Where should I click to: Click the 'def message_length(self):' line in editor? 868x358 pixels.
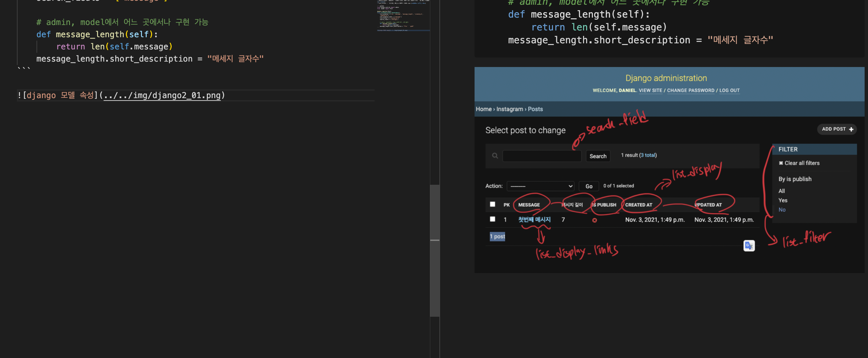[97, 35]
